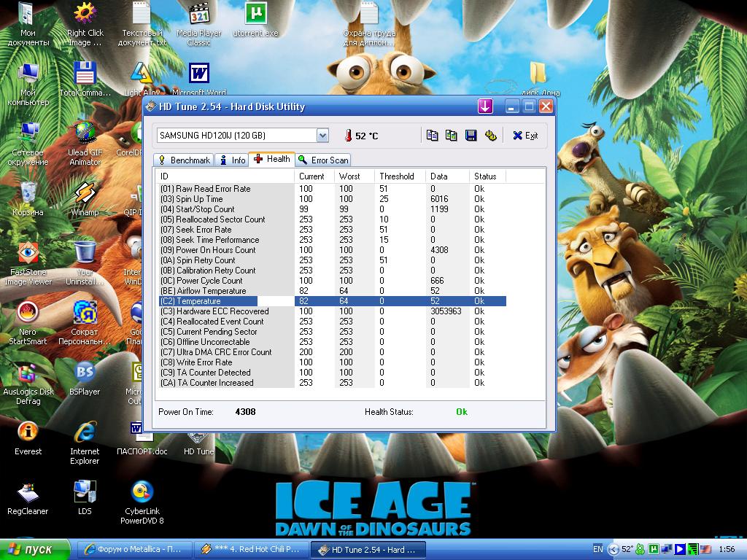Open HD Tune options wrench icon
Image resolution: width=747 pixels, height=560 pixels.
(x=490, y=135)
